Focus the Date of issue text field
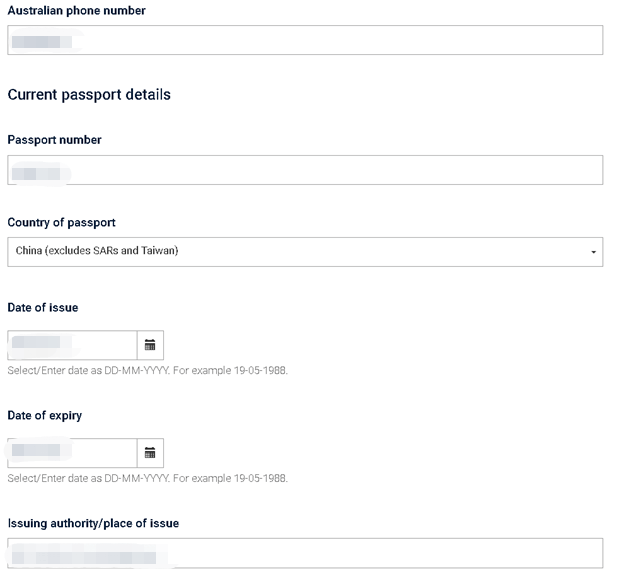Viewport: 624px width, 579px height. pyautogui.click(x=72, y=345)
